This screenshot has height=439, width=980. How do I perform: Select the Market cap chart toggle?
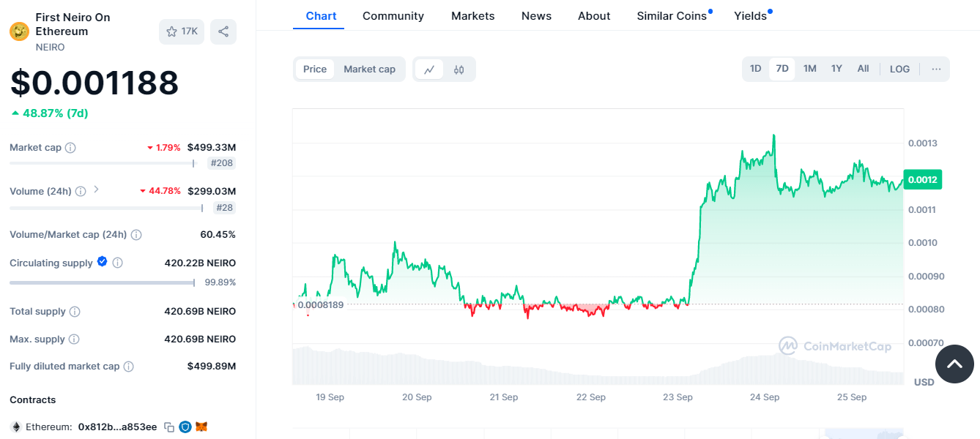click(x=370, y=70)
